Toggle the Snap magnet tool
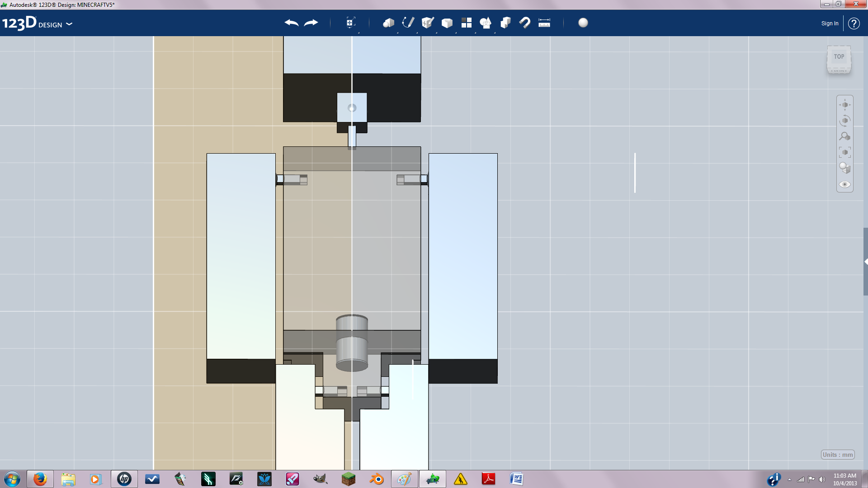Image resolution: width=868 pixels, height=488 pixels. [524, 23]
